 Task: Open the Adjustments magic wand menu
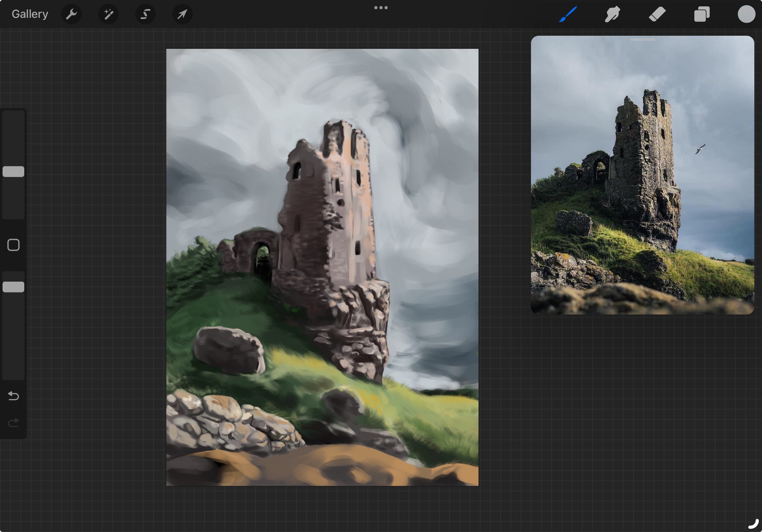(108, 14)
